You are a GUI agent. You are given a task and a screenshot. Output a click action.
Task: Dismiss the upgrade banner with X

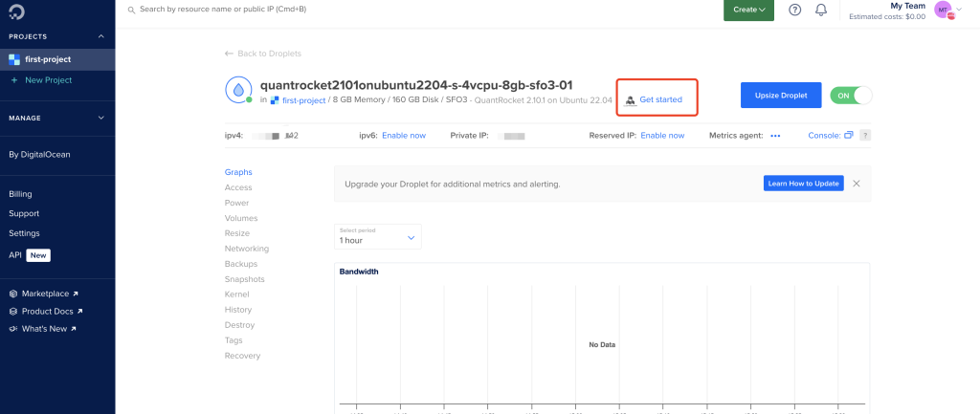click(857, 184)
